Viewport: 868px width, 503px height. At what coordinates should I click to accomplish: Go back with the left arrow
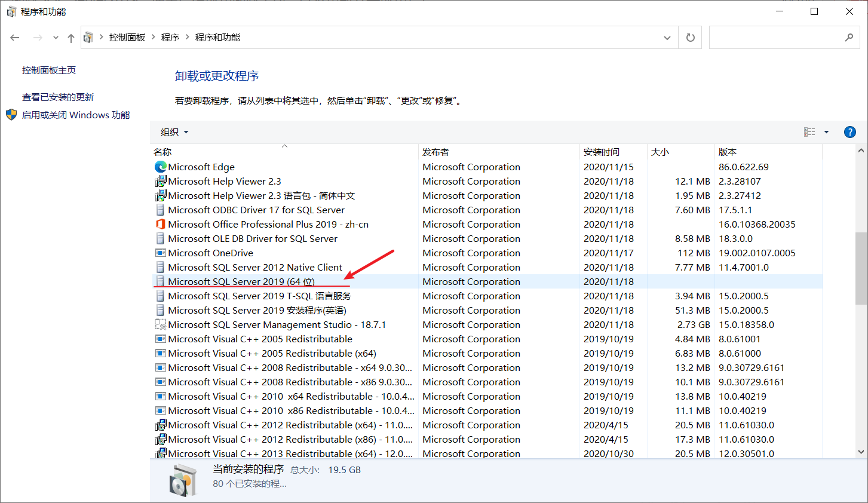(15, 38)
